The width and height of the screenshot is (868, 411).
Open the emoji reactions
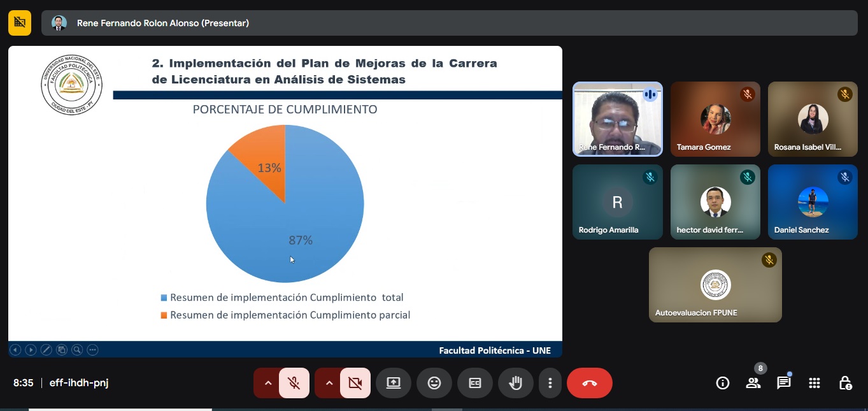pyautogui.click(x=434, y=383)
